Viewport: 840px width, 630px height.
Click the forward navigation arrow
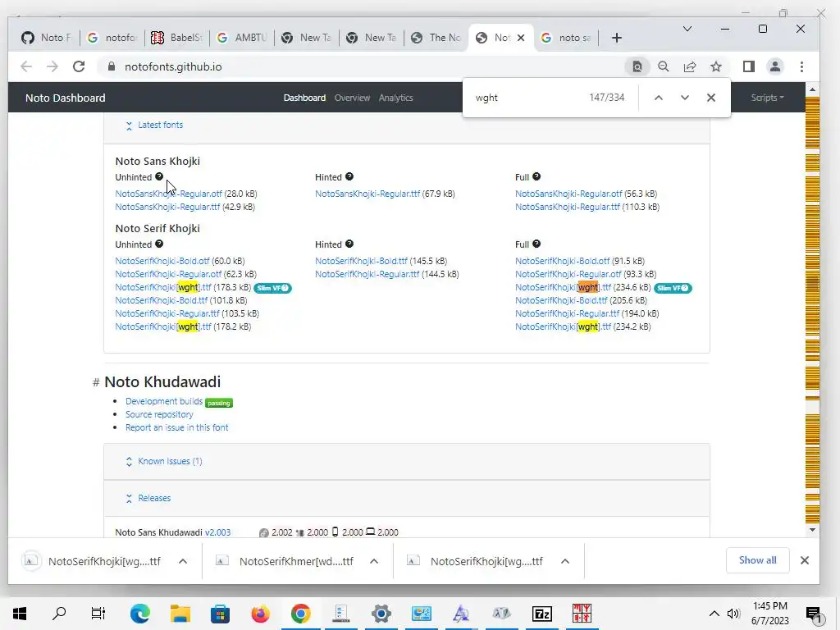[52, 66]
